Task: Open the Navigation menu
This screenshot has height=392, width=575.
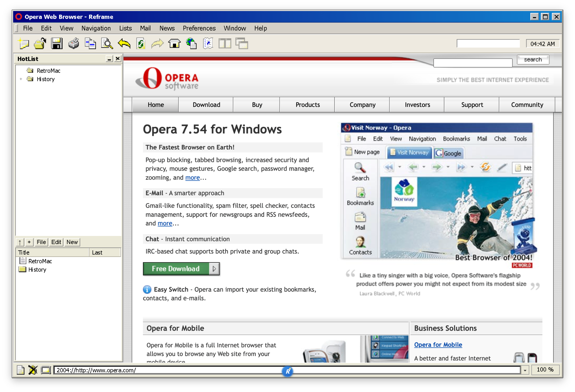Action: pyautogui.click(x=96, y=28)
